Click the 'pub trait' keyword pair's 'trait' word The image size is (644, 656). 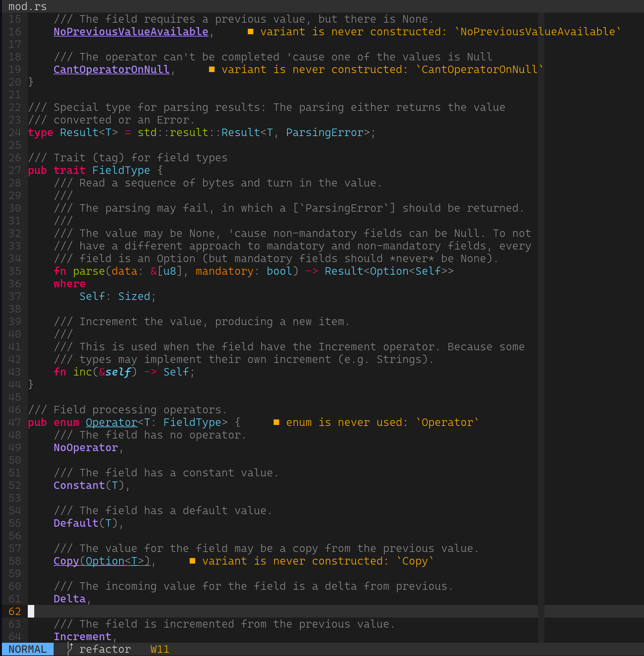tap(69, 170)
